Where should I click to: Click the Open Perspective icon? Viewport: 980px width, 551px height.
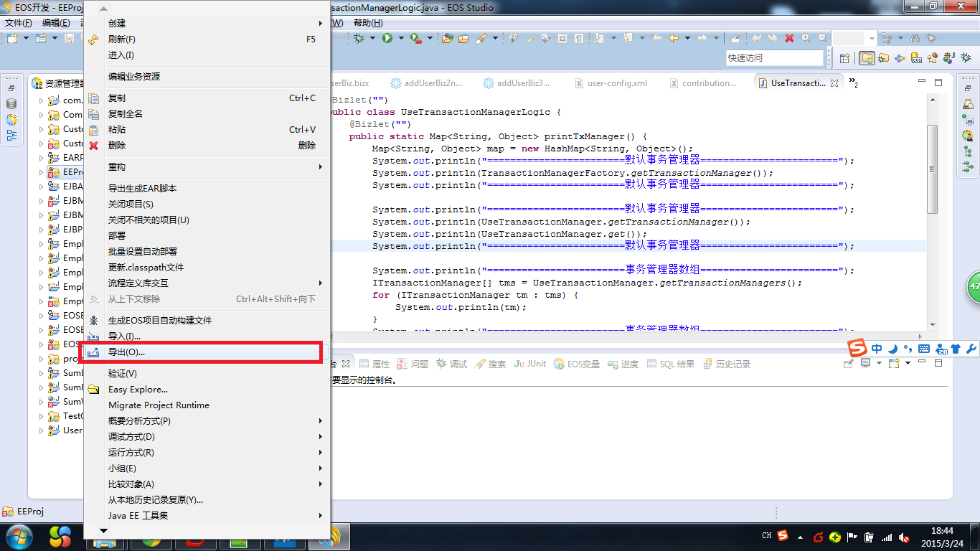click(x=844, y=58)
